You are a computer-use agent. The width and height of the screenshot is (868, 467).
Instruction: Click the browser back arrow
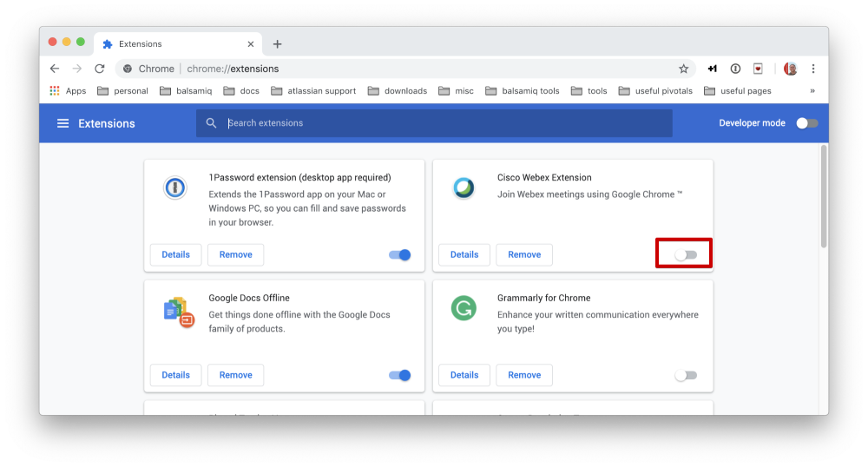55,69
